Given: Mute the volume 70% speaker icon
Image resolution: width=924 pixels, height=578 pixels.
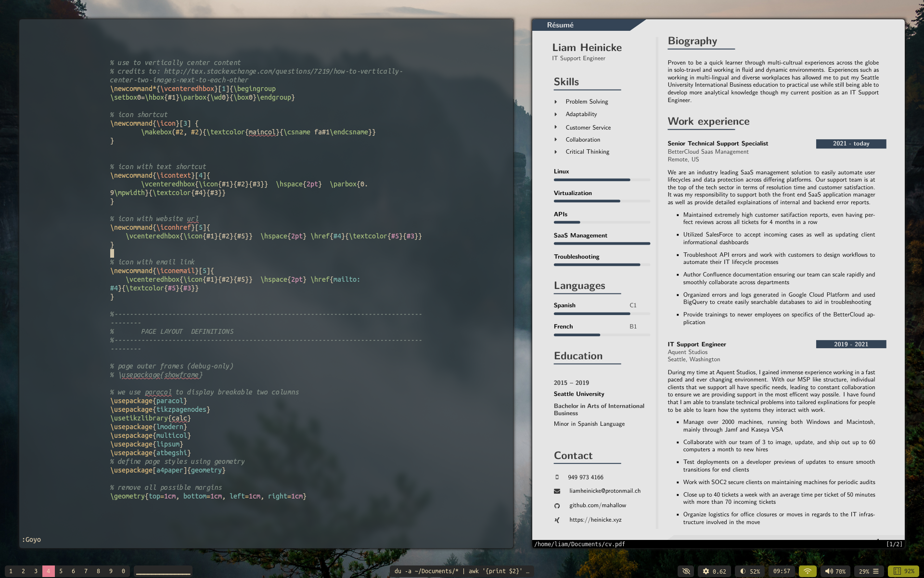Looking at the screenshot, I should click(x=829, y=571).
